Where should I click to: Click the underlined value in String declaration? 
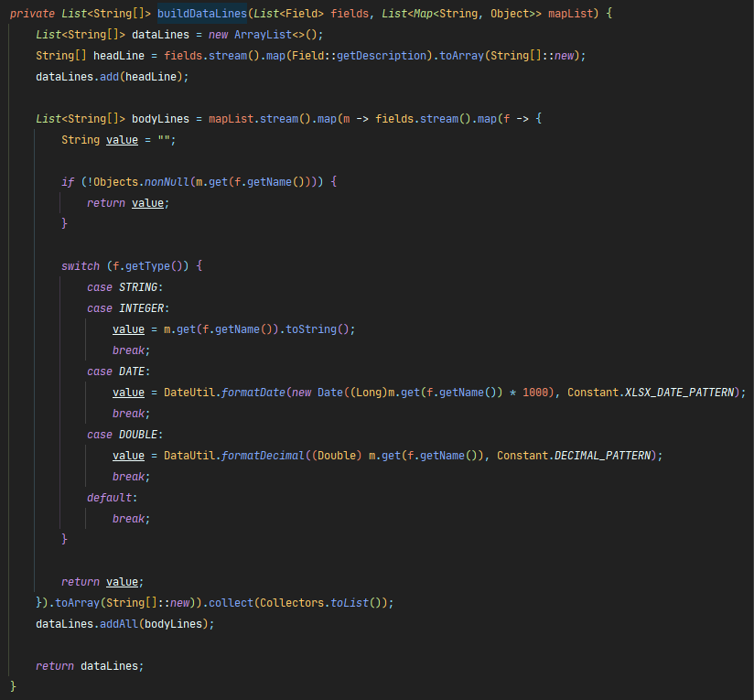click(122, 140)
